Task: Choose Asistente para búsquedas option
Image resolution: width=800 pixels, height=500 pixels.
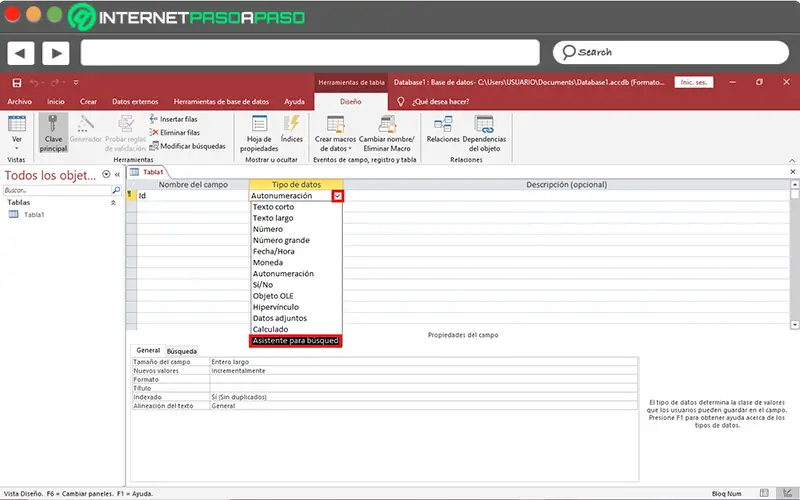Action: click(295, 341)
